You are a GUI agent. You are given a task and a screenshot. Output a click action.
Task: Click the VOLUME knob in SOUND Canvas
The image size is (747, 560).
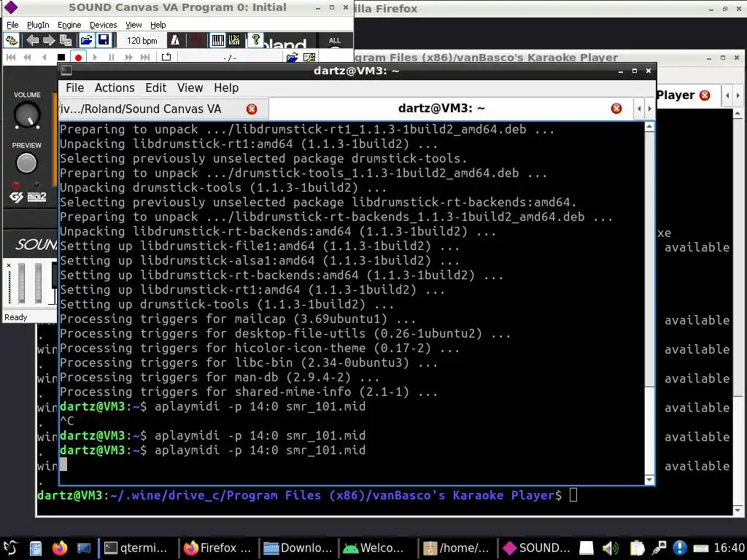(x=27, y=114)
